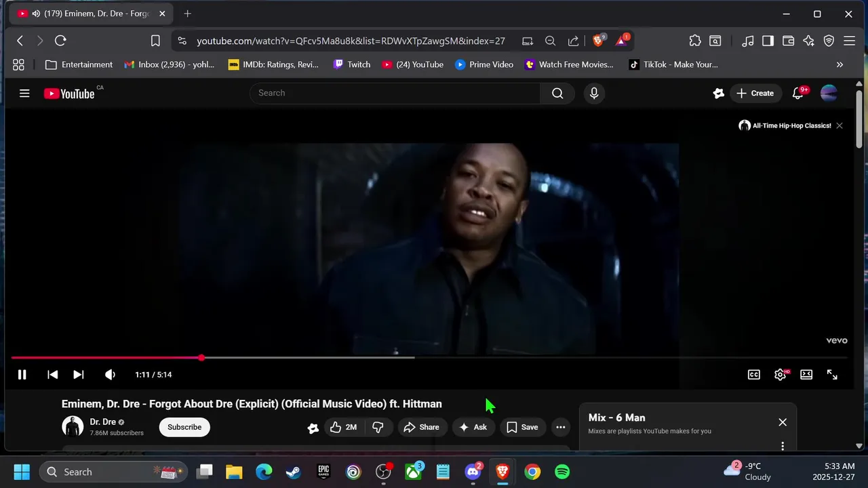Open YouTube hamburger guide menu
The width and height of the screenshot is (868, 488).
(24, 94)
